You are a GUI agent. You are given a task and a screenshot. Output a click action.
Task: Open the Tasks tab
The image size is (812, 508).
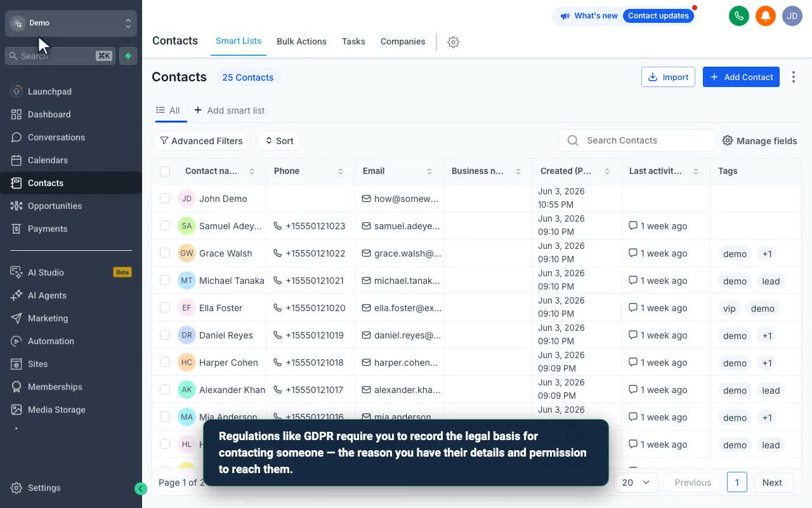[353, 41]
